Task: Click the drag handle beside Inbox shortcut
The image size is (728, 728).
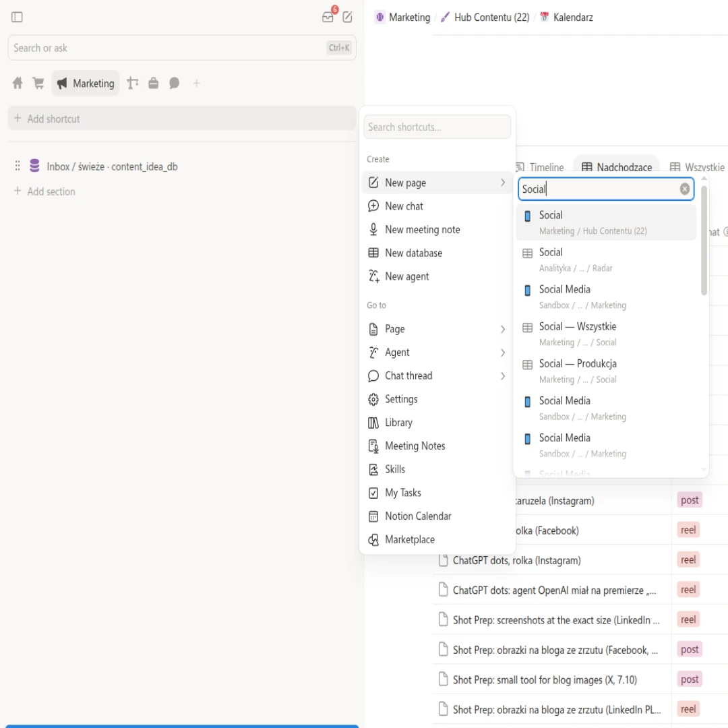Action: (17, 166)
